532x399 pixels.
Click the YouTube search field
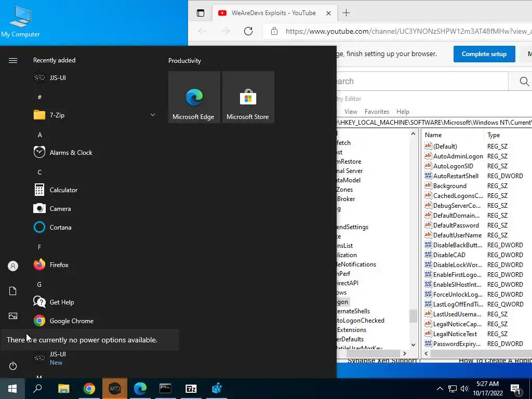click(422, 81)
